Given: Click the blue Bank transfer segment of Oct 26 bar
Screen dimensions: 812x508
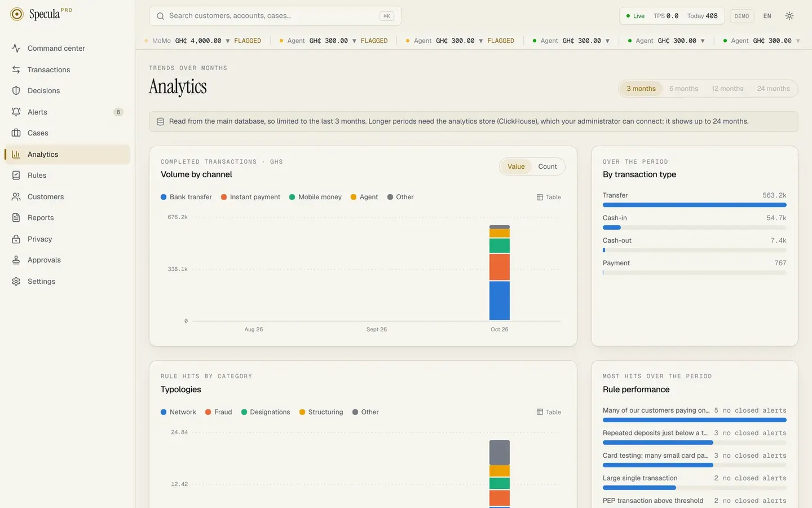Looking at the screenshot, I should pos(500,301).
